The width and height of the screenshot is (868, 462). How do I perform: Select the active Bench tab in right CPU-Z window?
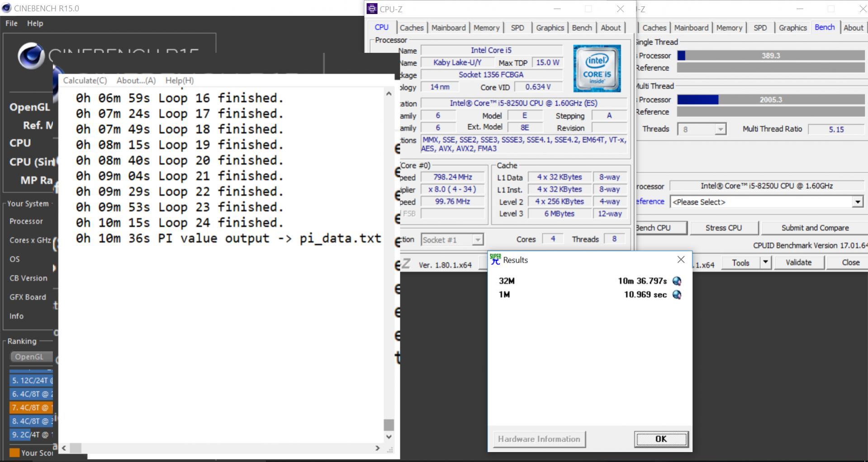tap(825, 27)
